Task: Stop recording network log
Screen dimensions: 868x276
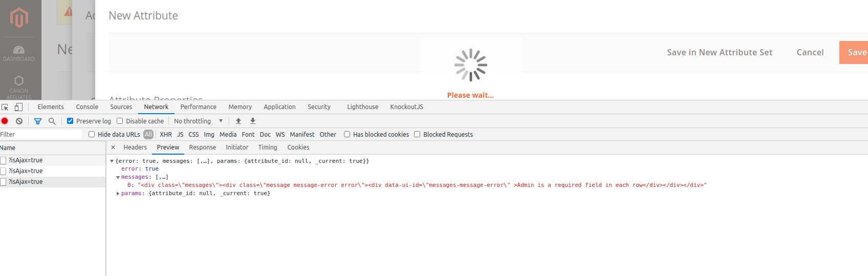Action: [x=5, y=121]
